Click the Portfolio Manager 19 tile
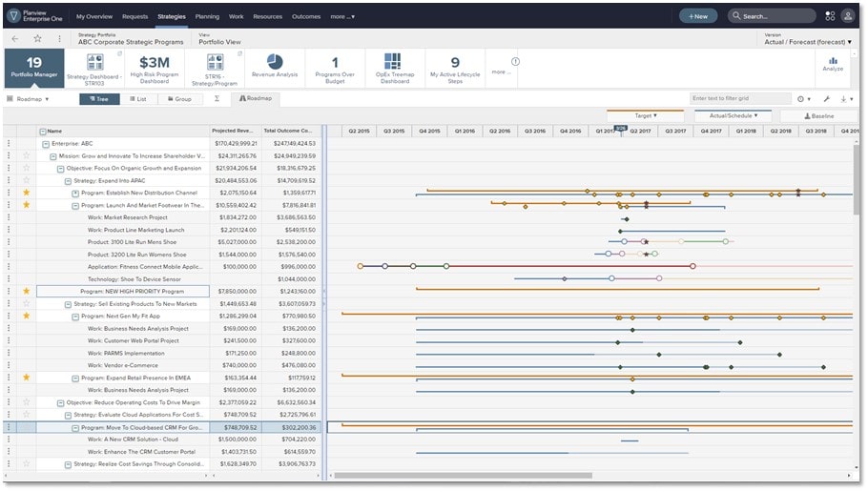The image size is (868, 491). click(34, 68)
